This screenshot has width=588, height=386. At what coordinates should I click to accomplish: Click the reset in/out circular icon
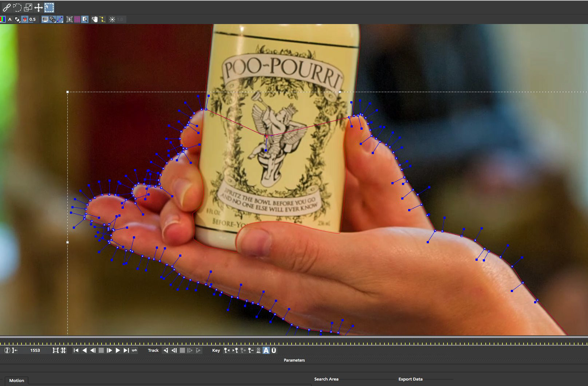point(7,350)
